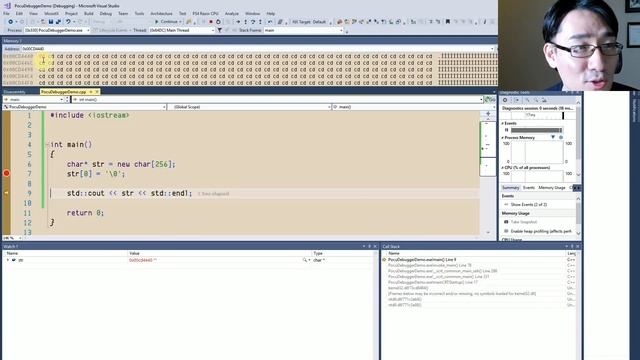Click the Events pause marker icon
The image size is (640, 360).
tap(507, 130)
